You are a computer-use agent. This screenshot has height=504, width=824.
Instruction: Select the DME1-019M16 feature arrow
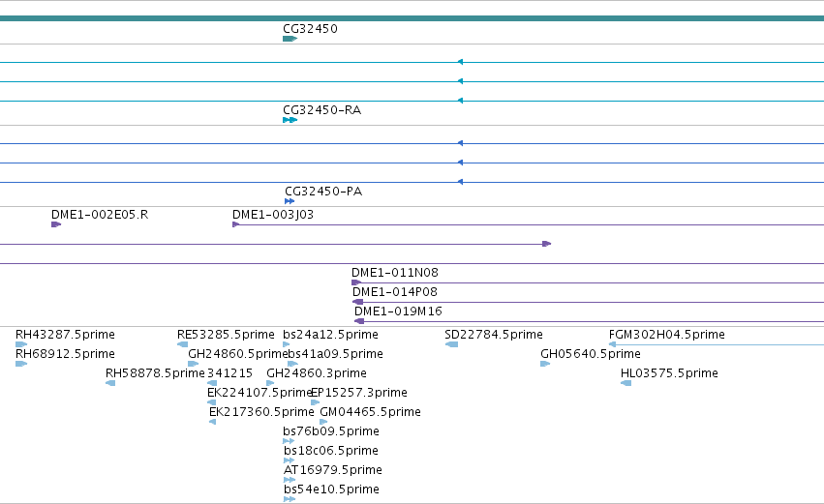(359, 322)
